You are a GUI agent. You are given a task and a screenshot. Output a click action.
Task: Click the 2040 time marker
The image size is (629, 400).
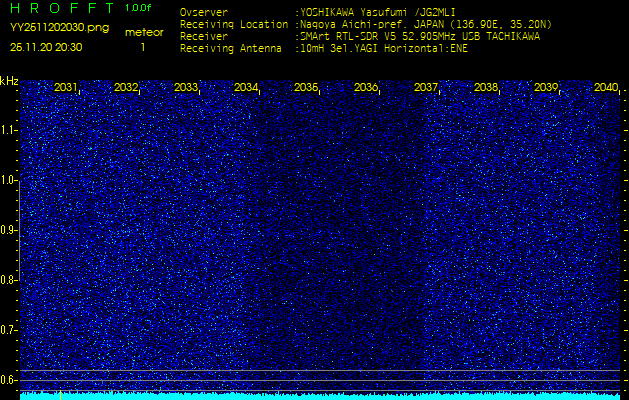pyautogui.click(x=606, y=87)
